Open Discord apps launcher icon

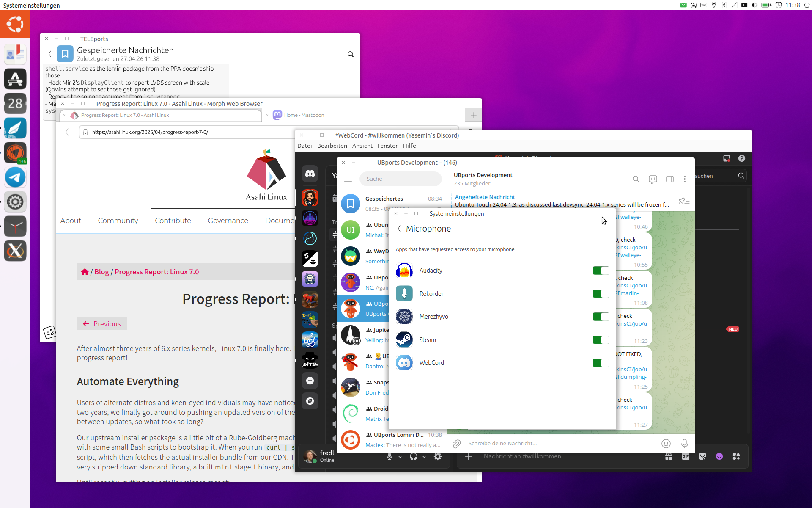tap(736, 456)
